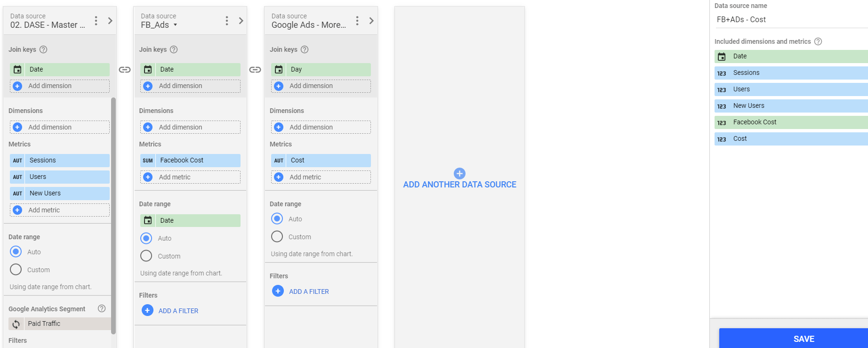Click the Join keys help icon in DASE panel
The image size is (868, 348).
(43, 49)
